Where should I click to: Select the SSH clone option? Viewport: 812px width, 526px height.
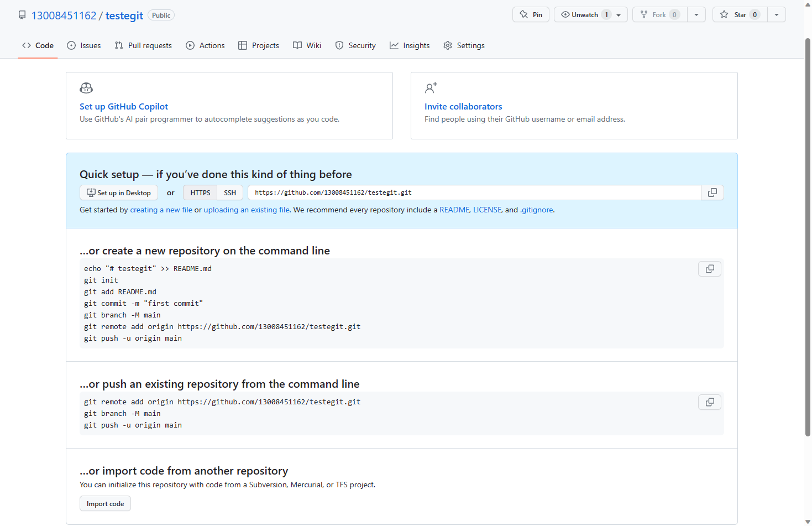click(x=230, y=192)
